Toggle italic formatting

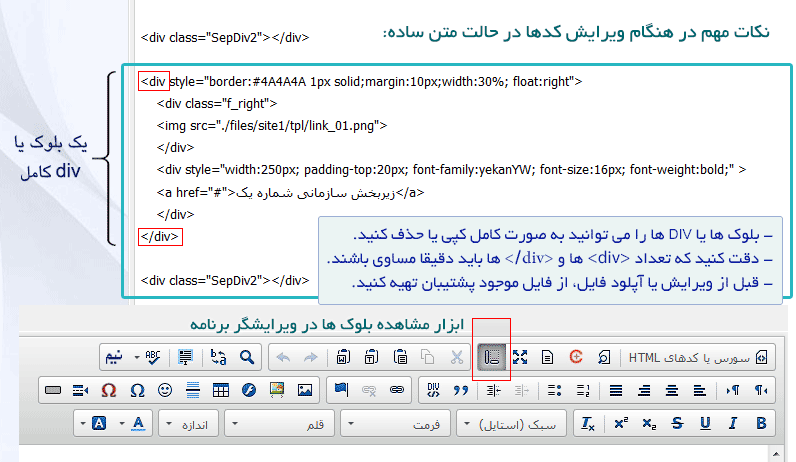tap(733, 423)
